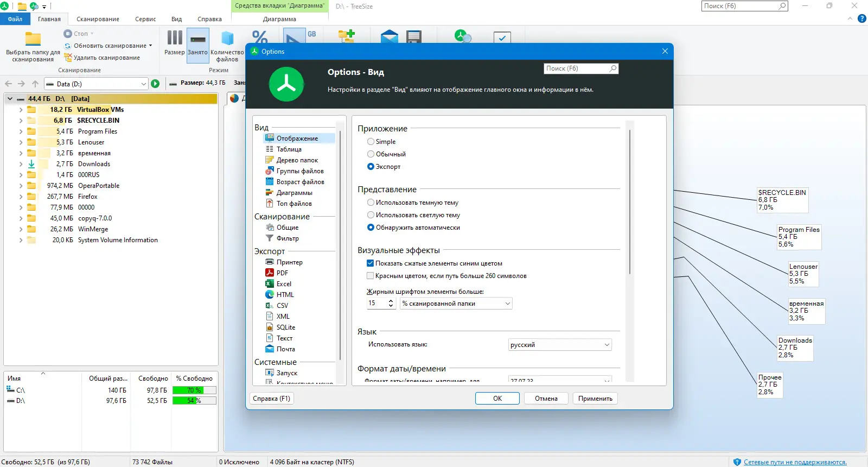Open SQLite export settings

[x=286, y=327]
